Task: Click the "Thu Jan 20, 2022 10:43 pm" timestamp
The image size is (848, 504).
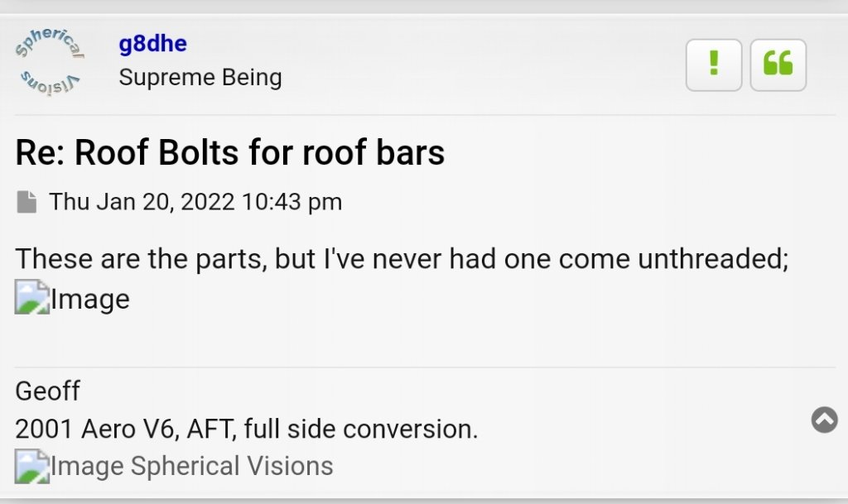Action: tap(195, 202)
